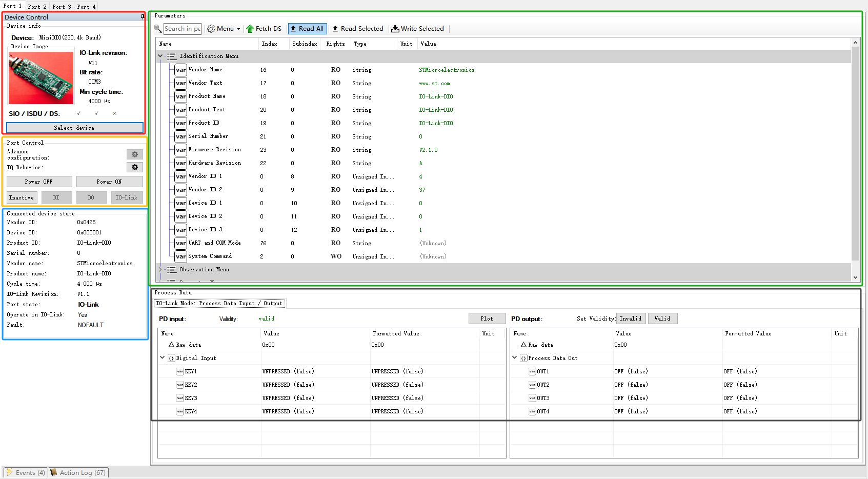Click var icon of Firmware Revision row
This screenshot has height=479, width=868.
click(180, 150)
